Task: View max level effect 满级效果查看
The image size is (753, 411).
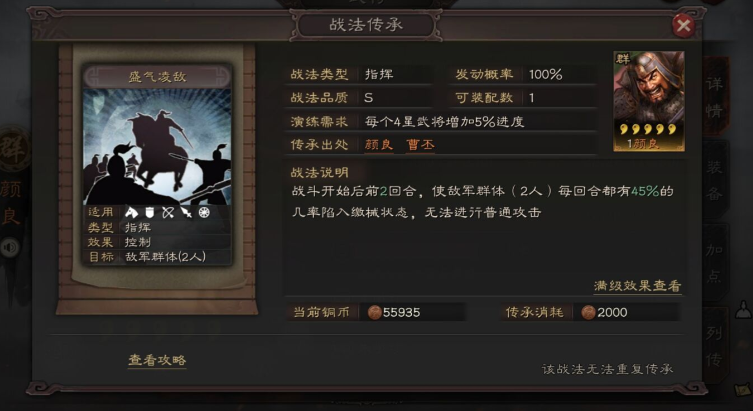Action: (637, 286)
